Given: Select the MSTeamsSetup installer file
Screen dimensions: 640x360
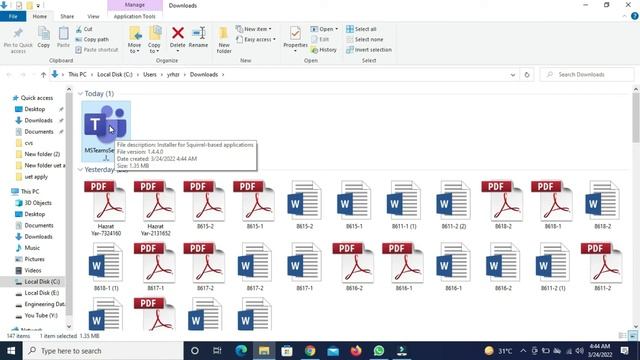Looking at the screenshot, I should (106, 131).
